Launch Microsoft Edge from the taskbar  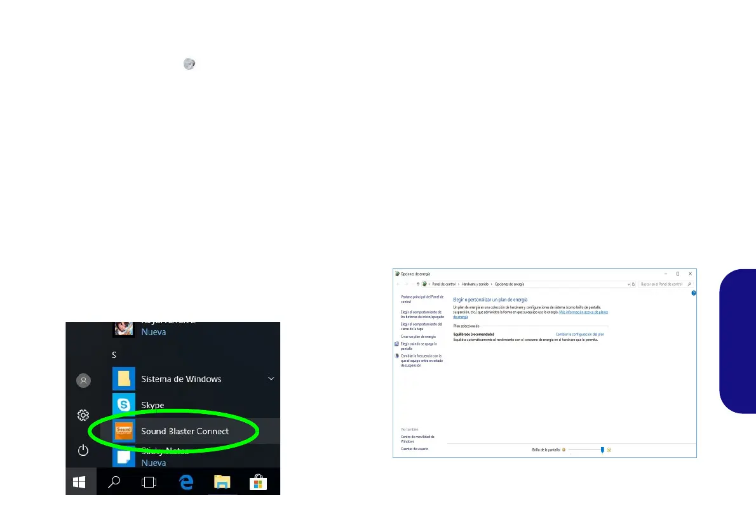click(x=186, y=482)
